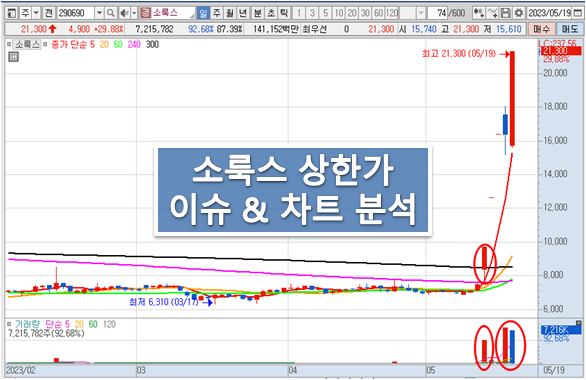Click the open price 15,740
The height and width of the screenshot is (380, 586).
[x=424, y=29]
